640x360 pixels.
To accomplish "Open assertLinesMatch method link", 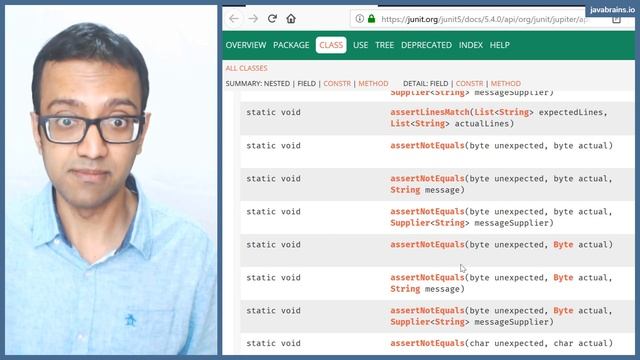I will pos(430,112).
